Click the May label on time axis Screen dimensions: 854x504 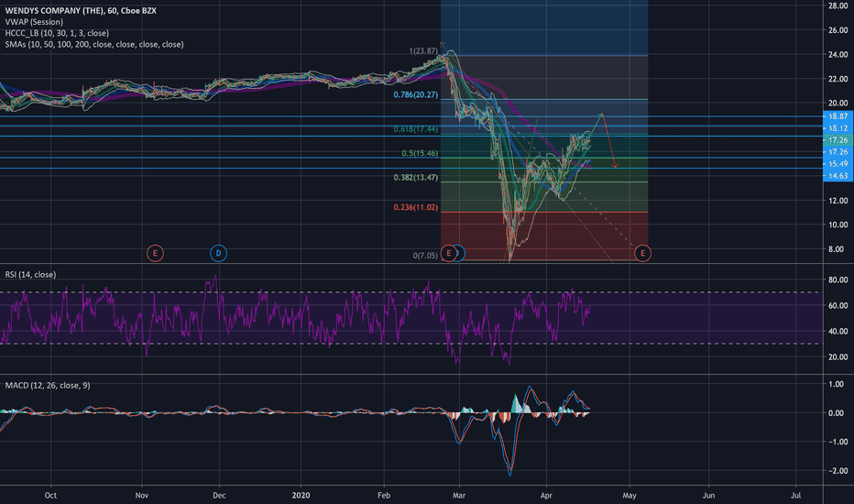[630, 495]
